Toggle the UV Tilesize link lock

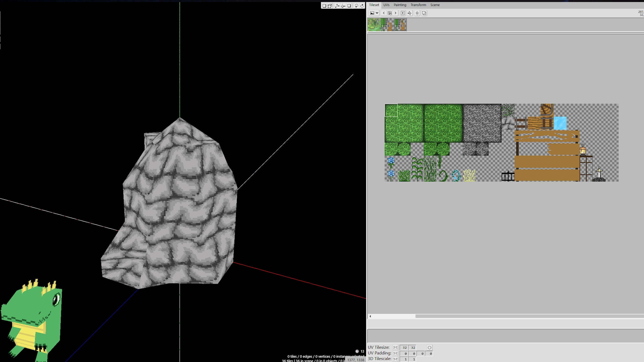[x=395, y=347]
